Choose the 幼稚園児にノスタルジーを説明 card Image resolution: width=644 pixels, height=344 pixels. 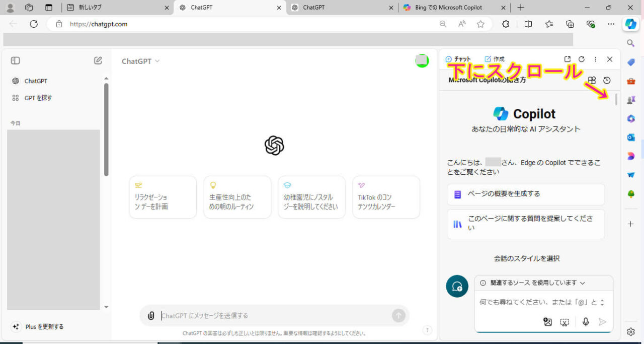point(311,197)
